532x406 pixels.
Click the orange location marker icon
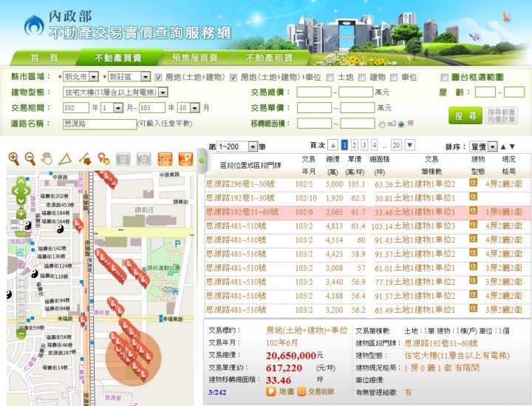(x=186, y=159)
